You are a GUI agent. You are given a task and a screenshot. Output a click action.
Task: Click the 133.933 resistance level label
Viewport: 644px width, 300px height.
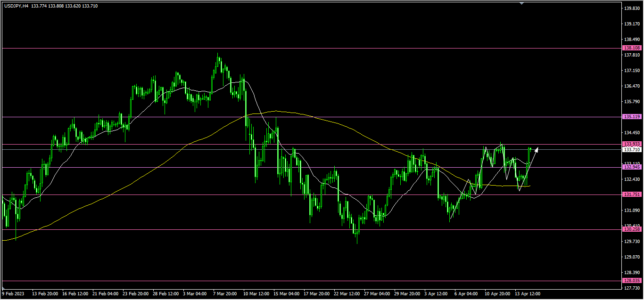click(x=632, y=144)
